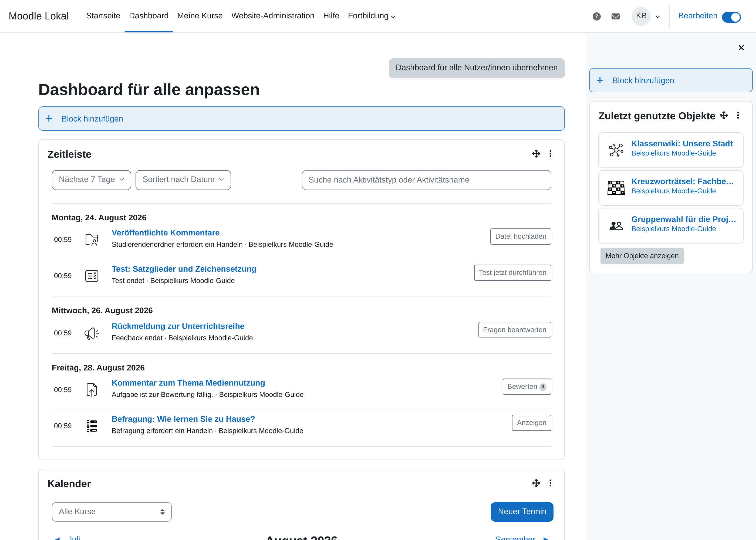Expand the user menu chevron
The height and width of the screenshot is (540, 756).
coord(658,17)
